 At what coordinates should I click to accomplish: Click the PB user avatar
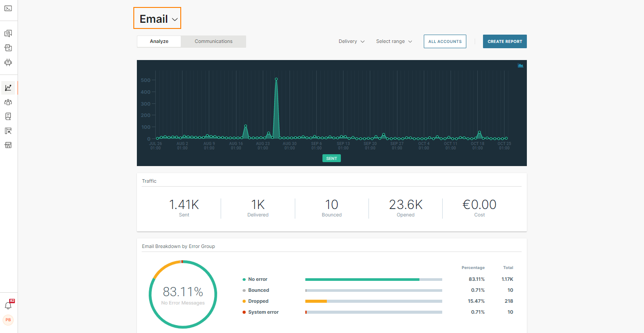[x=8, y=320]
